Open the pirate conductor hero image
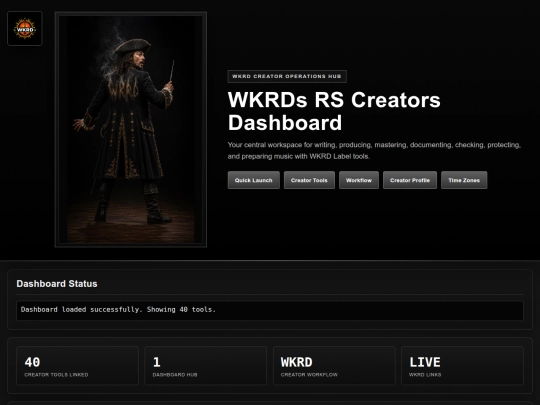Image resolution: width=540 pixels, height=405 pixels. click(131, 129)
